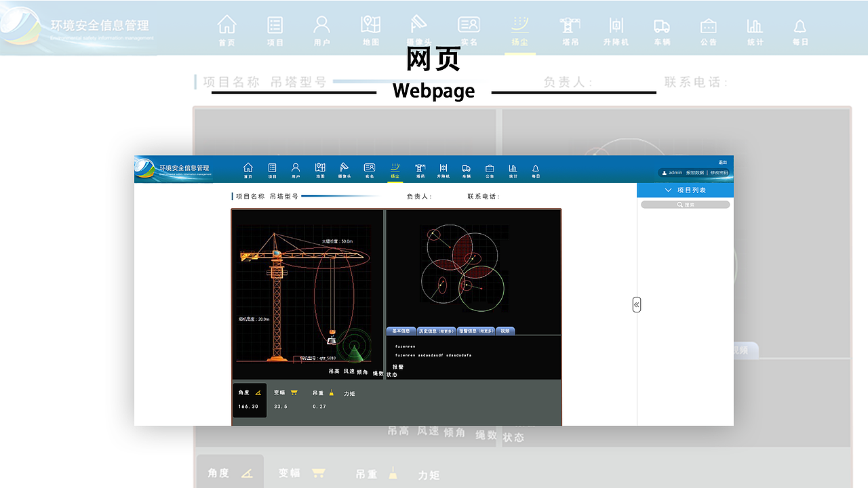Click the 0.27 value under 吊重
868x488 pixels.
coord(319,407)
